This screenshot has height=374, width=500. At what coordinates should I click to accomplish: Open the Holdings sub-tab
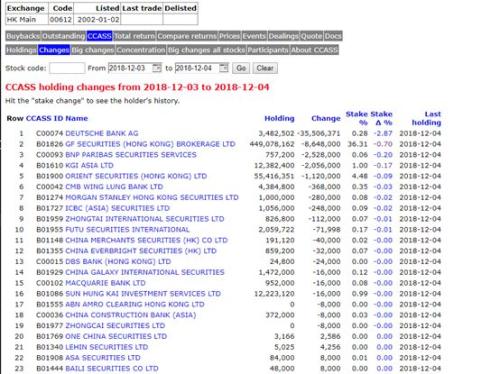(x=21, y=50)
